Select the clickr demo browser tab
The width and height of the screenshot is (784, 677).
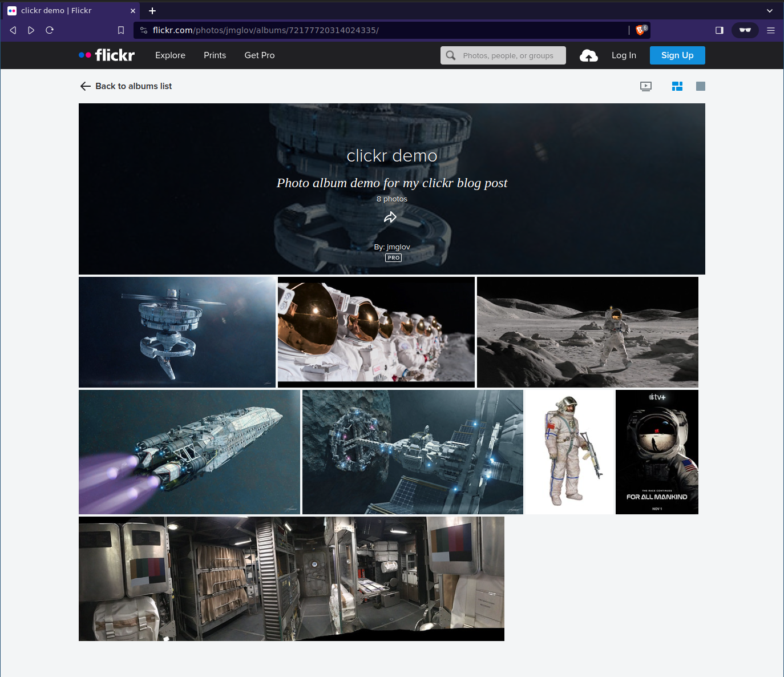pos(71,11)
